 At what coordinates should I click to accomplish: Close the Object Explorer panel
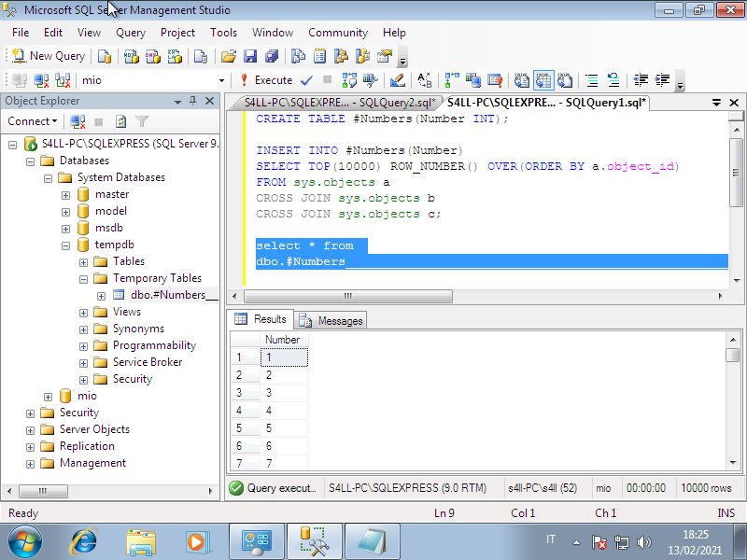[x=209, y=101]
